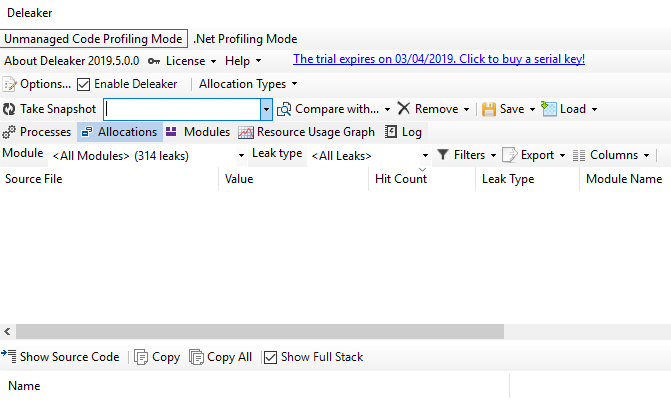The width and height of the screenshot is (671, 405).
Task: Click the Compare with magnifier icon
Action: (x=284, y=110)
